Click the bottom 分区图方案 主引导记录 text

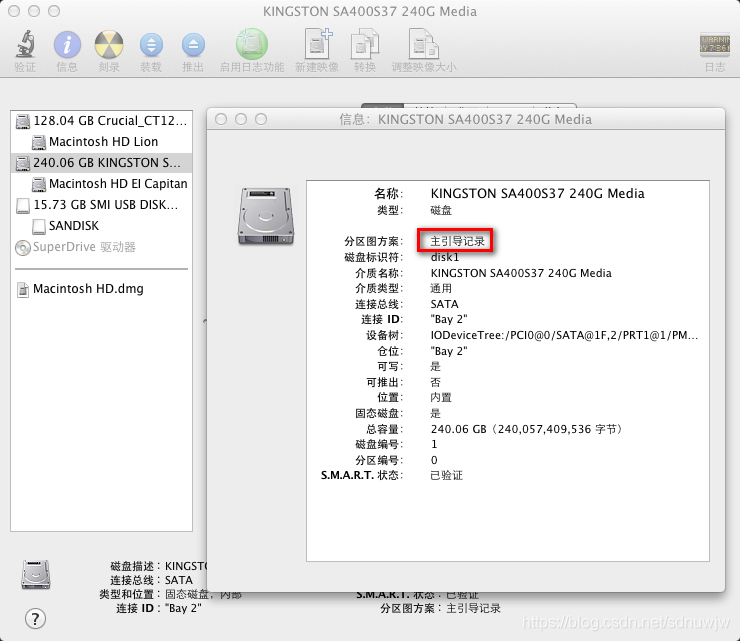pos(440,608)
